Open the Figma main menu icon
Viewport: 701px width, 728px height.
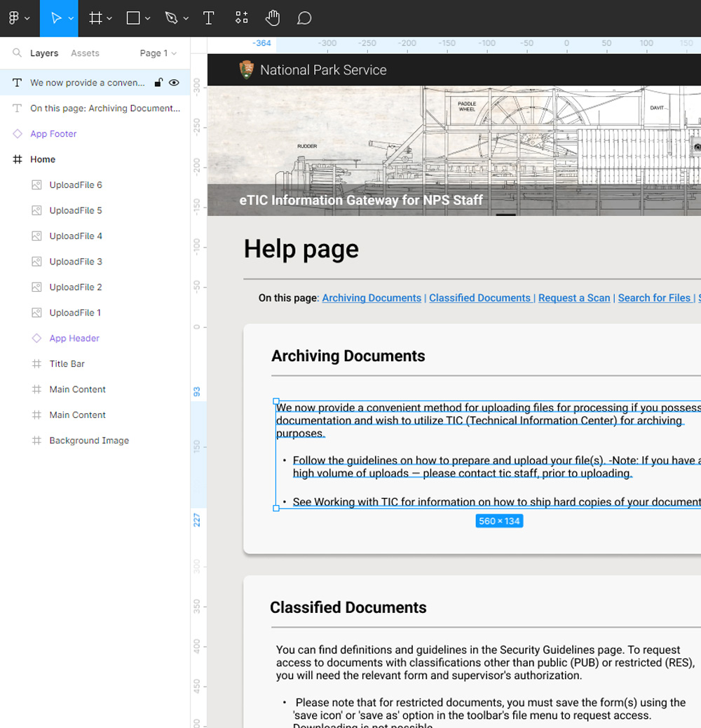[x=14, y=18]
